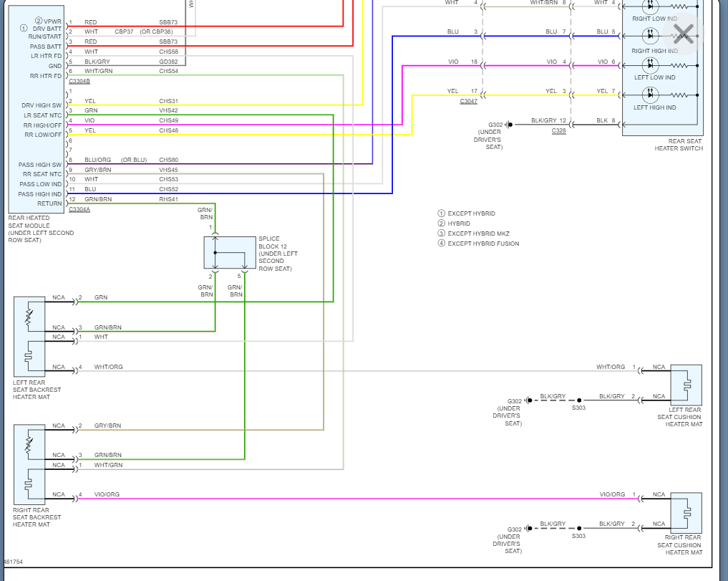
Task: Select the Left Low Ind LED symbol
Action: [x=650, y=65]
